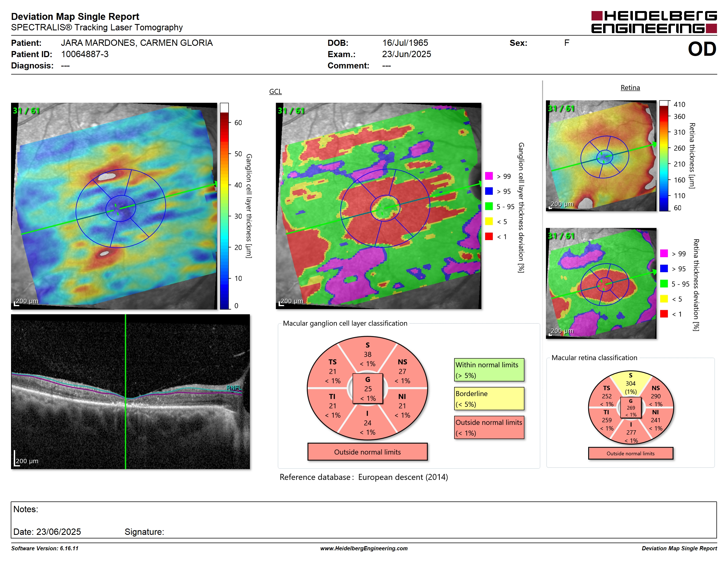This screenshot has height=563, width=728.
Task: Click the retina NI sector value 241
Action: [x=655, y=420]
